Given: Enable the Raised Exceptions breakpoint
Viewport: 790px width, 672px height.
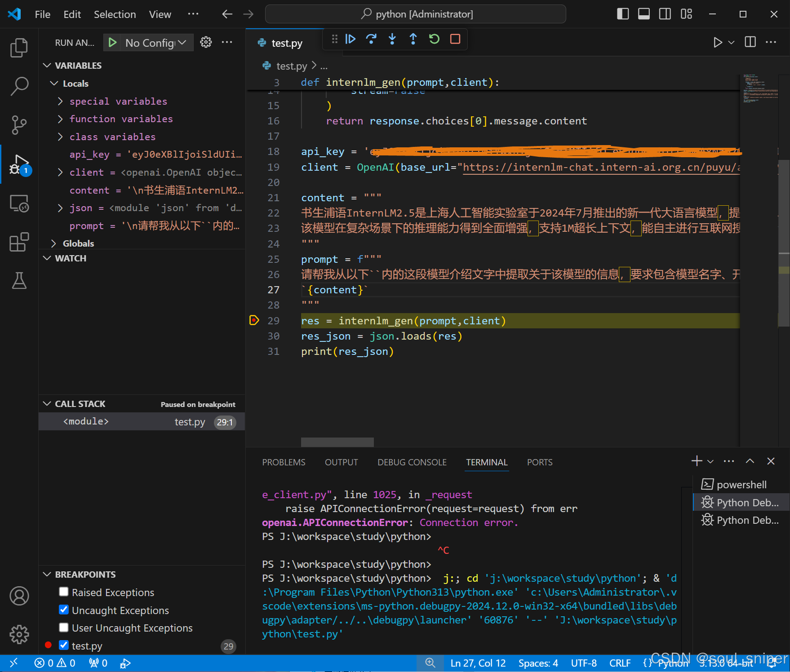Looking at the screenshot, I should click(x=64, y=592).
